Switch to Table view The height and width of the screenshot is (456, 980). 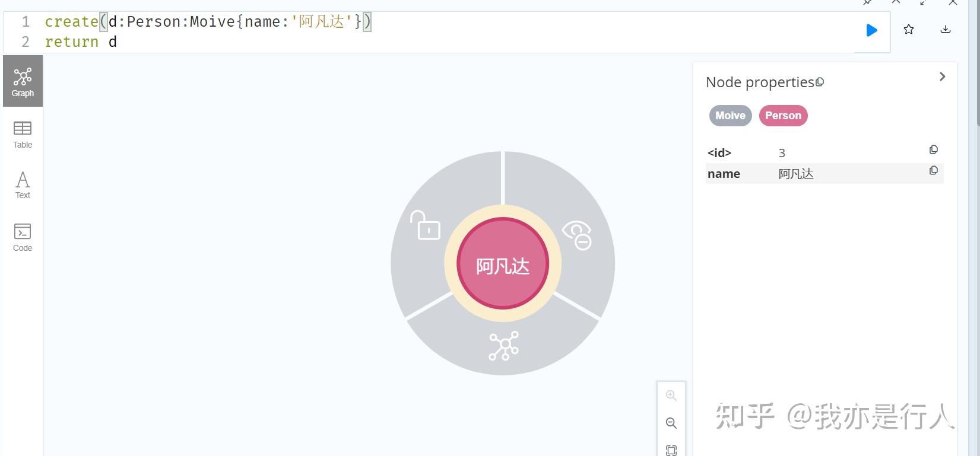point(23,134)
